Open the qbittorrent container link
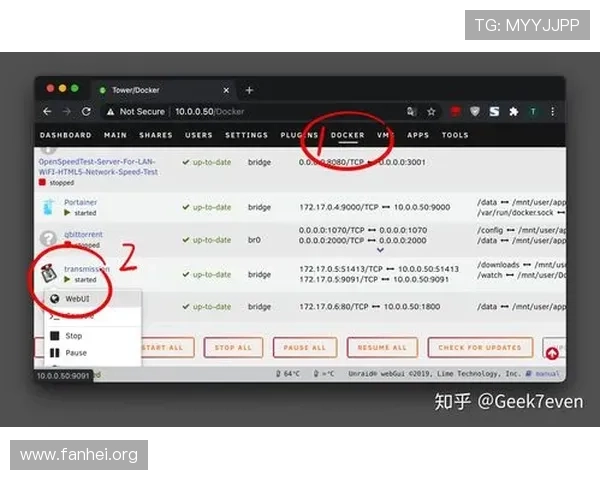 click(x=83, y=234)
